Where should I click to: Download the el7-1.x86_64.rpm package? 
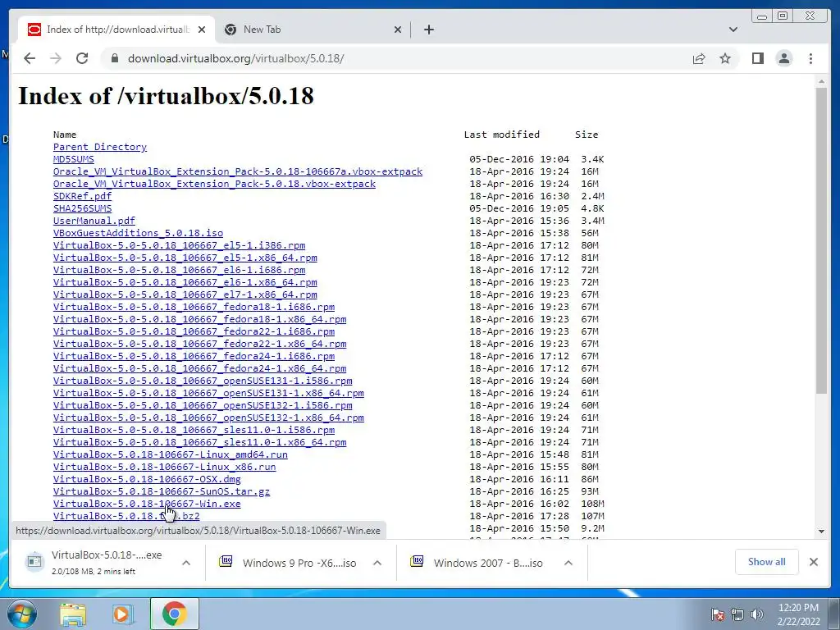tap(185, 294)
